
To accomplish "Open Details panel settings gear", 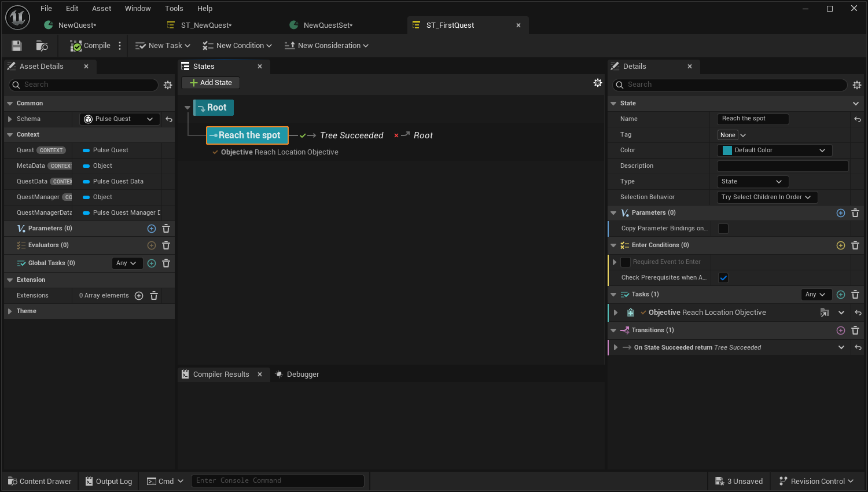I will pos(857,85).
